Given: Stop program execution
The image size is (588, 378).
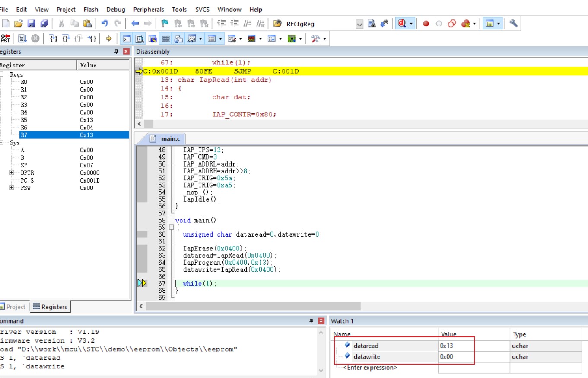Looking at the screenshot, I should click(x=35, y=38).
